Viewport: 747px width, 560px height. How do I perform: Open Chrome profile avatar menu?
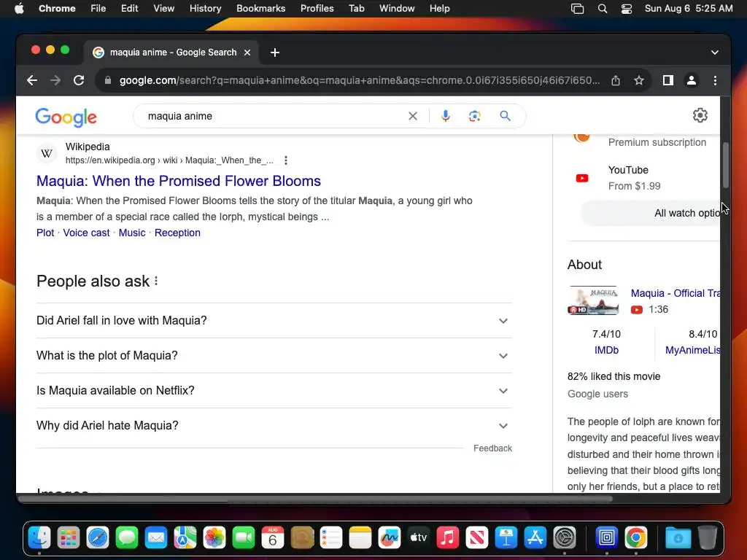pyautogui.click(x=692, y=80)
